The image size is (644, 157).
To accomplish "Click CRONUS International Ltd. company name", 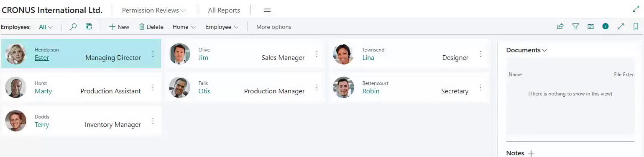I will pos(52,10).
